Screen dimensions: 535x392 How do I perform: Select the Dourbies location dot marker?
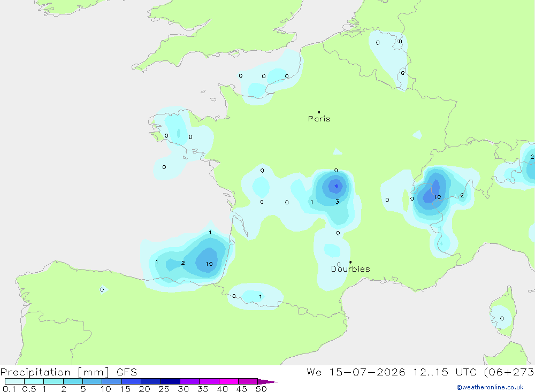click(350, 262)
